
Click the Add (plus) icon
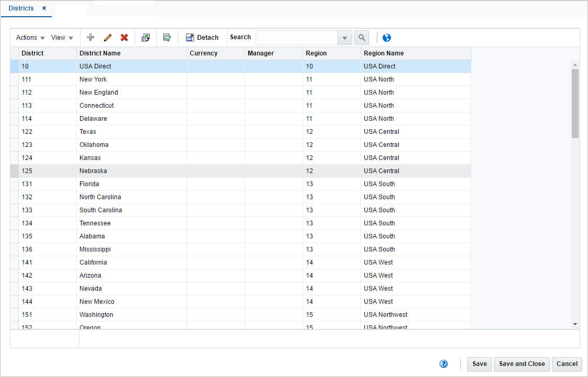point(90,37)
